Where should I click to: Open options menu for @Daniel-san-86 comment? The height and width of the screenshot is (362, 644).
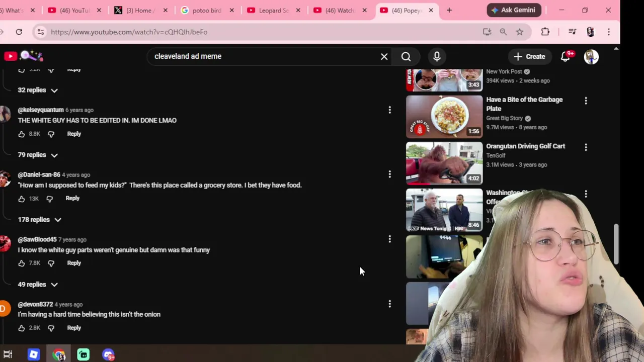point(389,174)
